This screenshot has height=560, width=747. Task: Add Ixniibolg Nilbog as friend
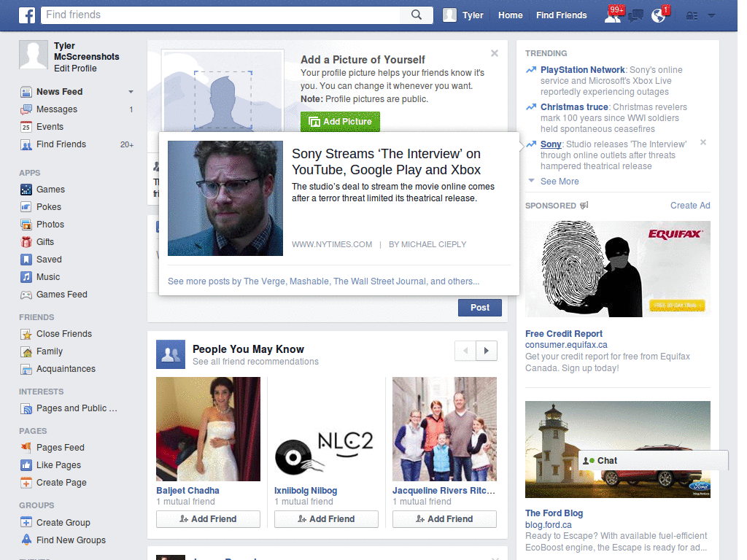[326, 519]
